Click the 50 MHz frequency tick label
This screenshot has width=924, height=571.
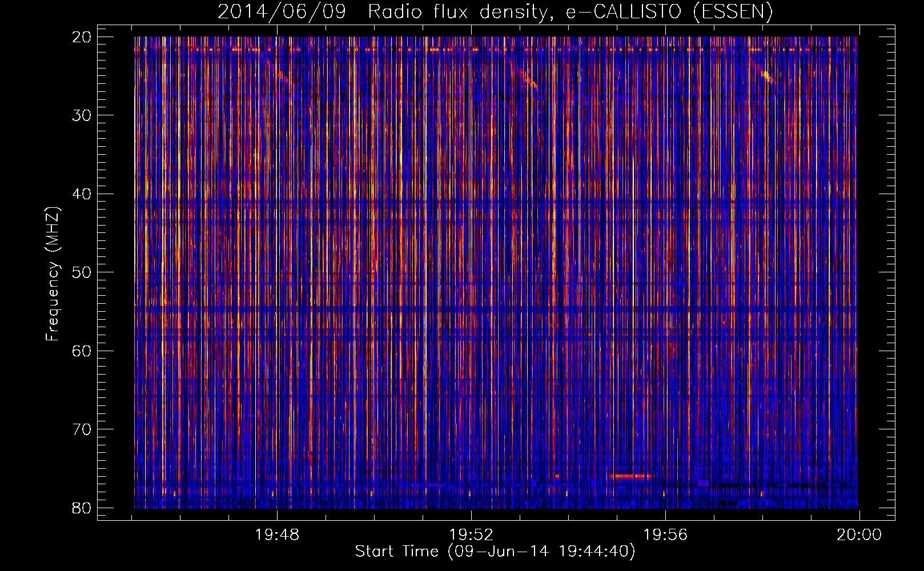point(81,272)
